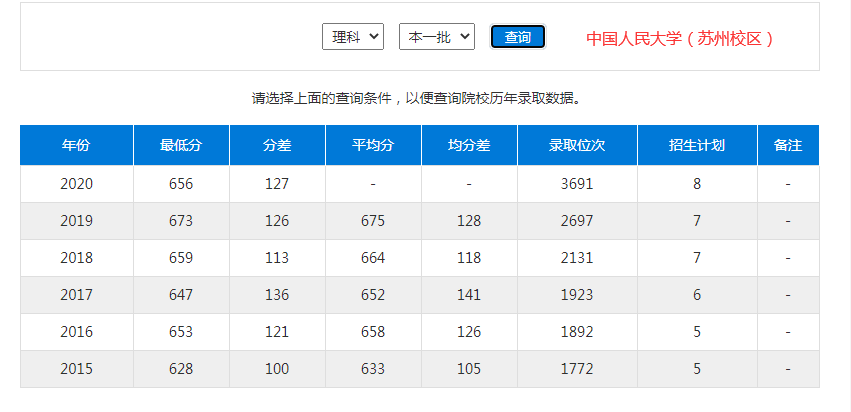
Task: Click average score 675 in 2019 row
Action: coord(373,221)
